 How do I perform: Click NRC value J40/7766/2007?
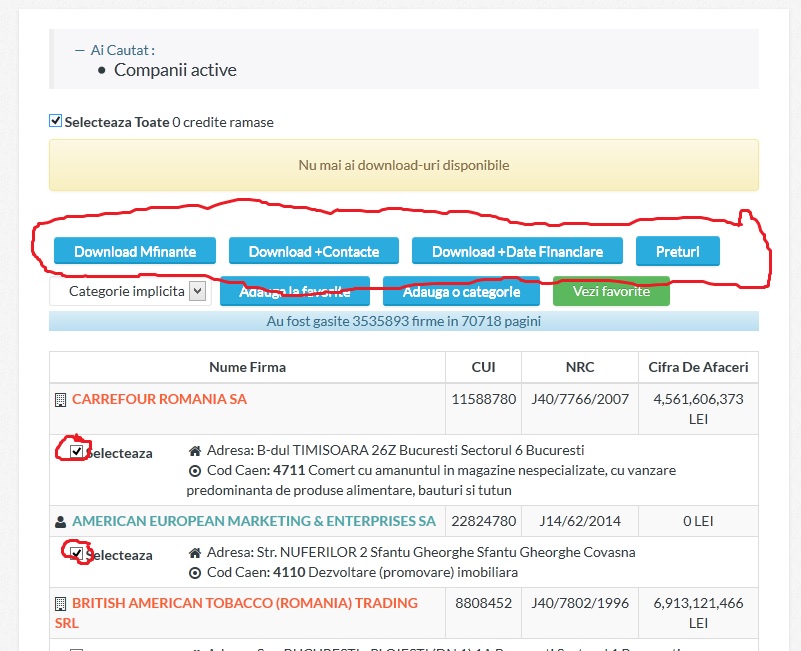click(x=580, y=399)
